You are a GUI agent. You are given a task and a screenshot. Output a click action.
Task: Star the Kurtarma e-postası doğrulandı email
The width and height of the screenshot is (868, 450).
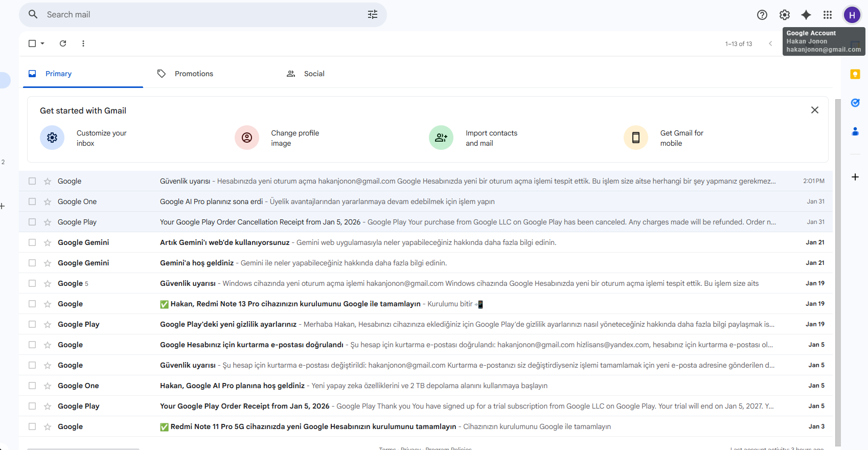pos(48,345)
